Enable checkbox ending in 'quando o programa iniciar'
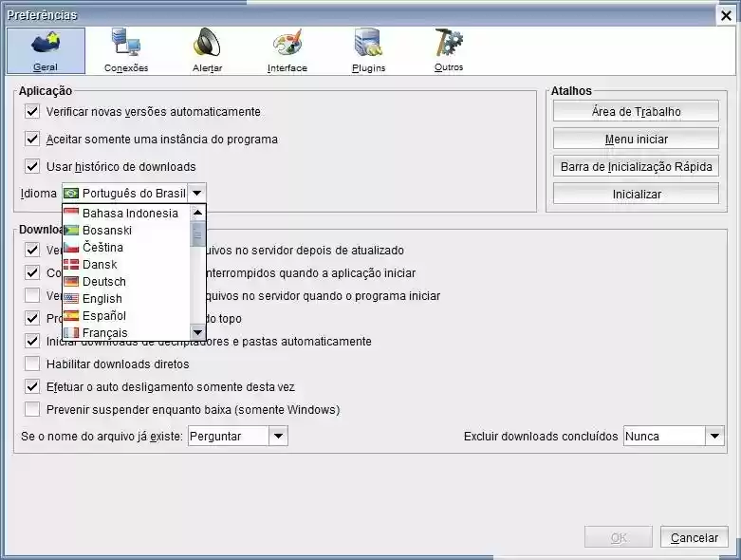This screenshot has width=741, height=560. coord(32,296)
